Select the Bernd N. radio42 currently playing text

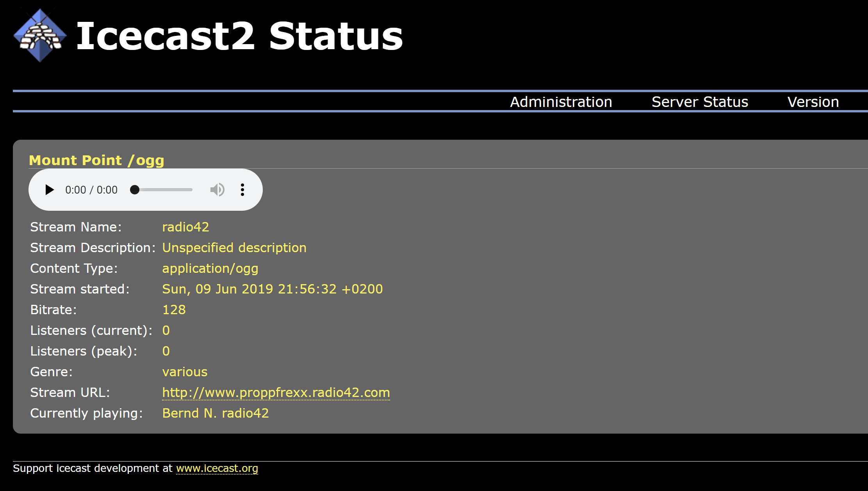coord(216,413)
